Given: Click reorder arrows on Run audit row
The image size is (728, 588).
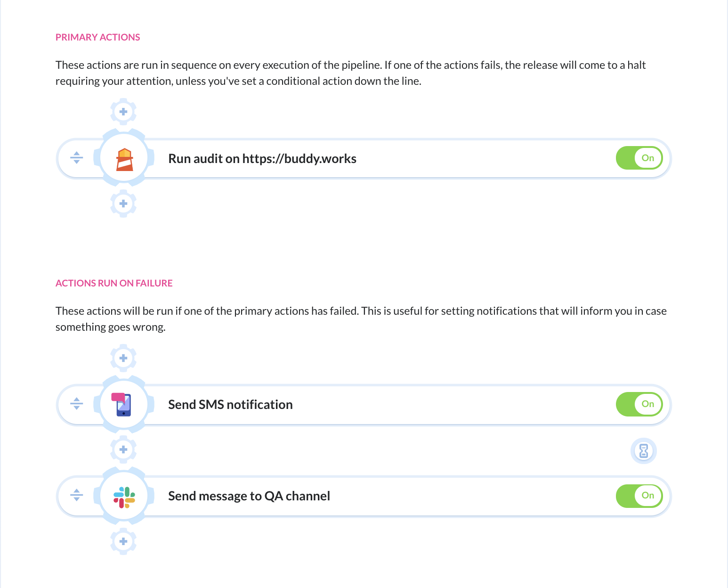Looking at the screenshot, I should [x=77, y=158].
